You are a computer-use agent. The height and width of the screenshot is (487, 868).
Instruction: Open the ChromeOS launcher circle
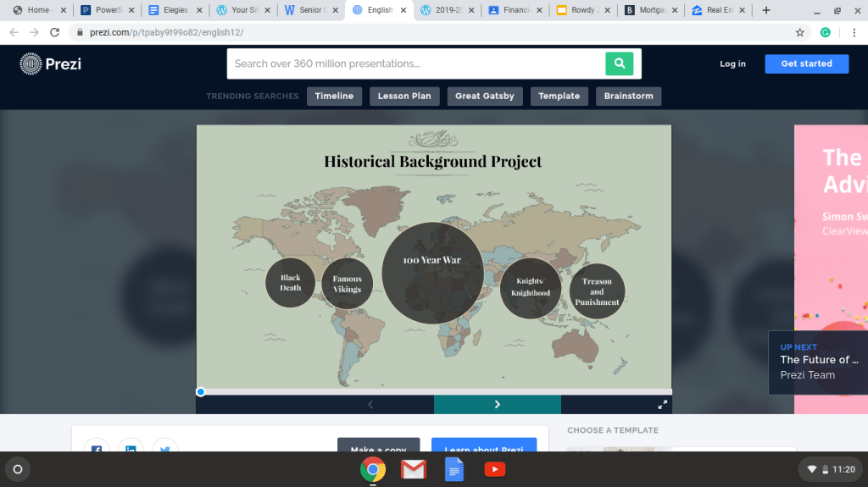pyautogui.click(x=18, y=468)
